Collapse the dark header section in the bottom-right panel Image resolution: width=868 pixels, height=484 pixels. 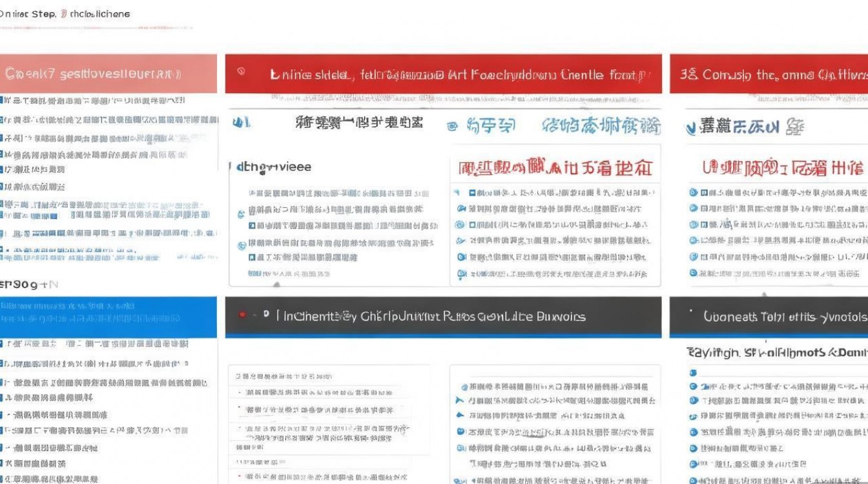click(769, 317)
